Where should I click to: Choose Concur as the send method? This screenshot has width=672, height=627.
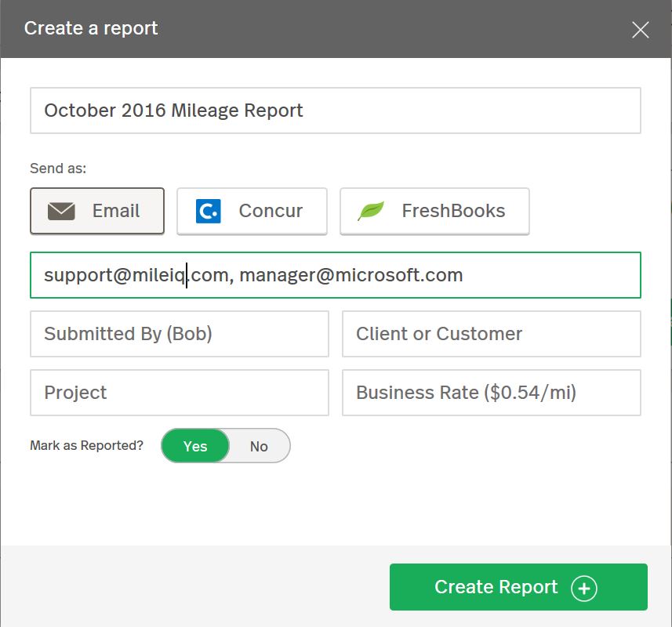(x=252, y=211)
